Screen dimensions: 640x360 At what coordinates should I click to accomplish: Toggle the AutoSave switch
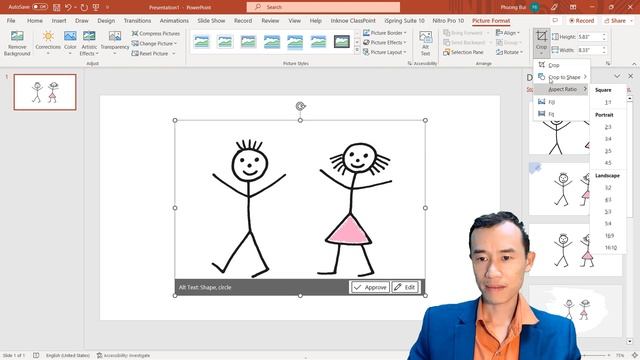pos(40,7)
